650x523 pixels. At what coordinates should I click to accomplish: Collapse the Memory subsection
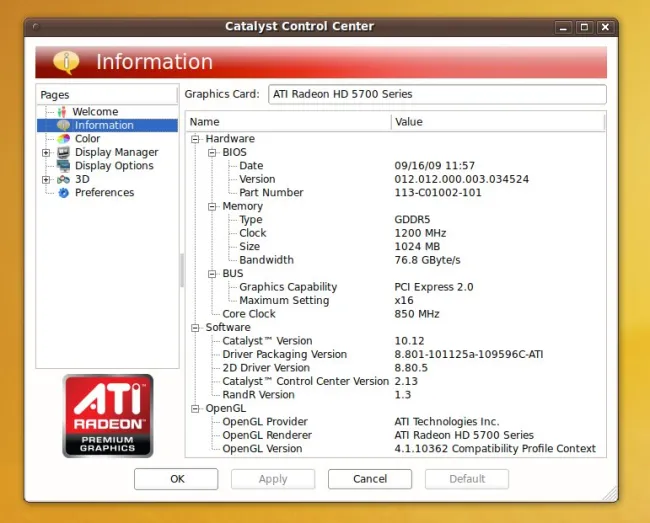(x=213, y=207)
